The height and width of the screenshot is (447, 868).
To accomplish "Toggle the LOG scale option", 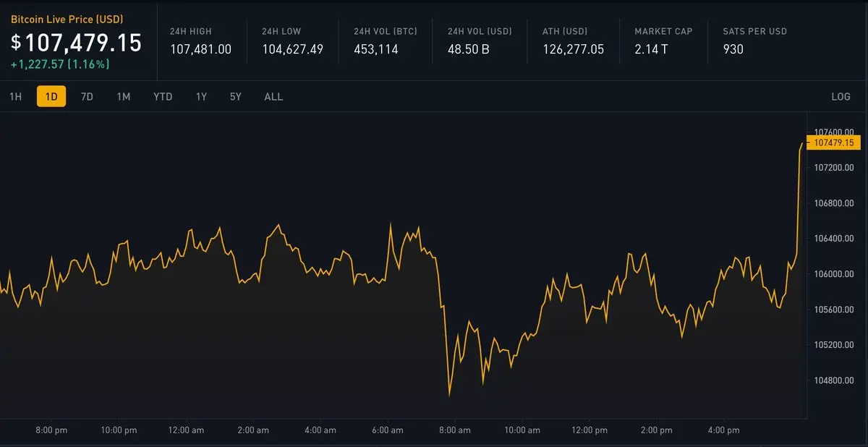I will pyautogui.click(x=841, y=96).
